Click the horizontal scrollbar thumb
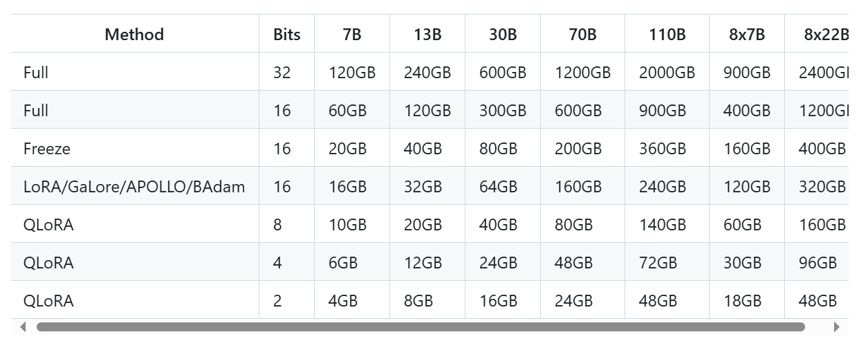Screen dimensions: 868x339 (x=421, y=327)
